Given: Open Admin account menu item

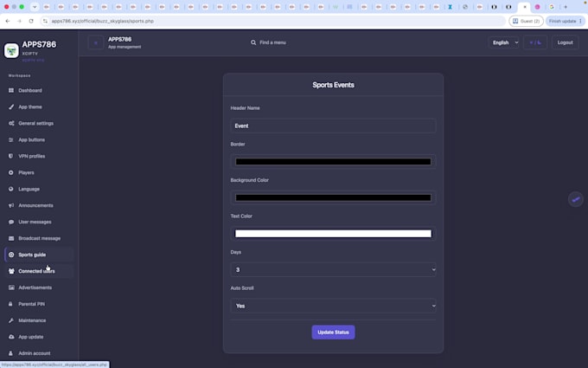Looking at the screenshot, I should click(39, 353).
